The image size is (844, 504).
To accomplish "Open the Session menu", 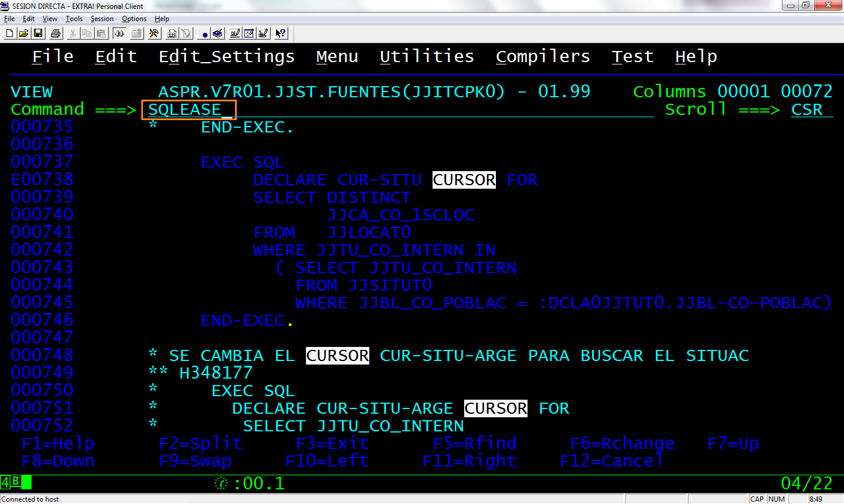I will coord(101,18).
